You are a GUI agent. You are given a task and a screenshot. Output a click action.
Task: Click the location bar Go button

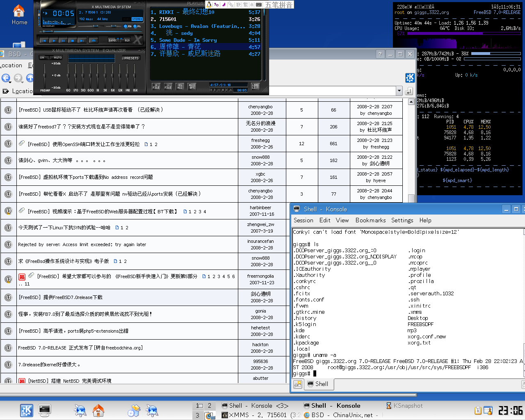[x=409, y=91]
